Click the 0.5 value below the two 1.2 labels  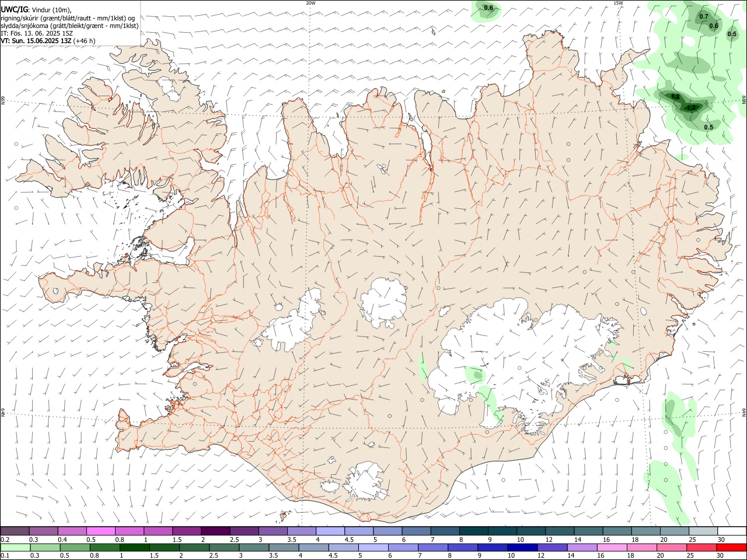(x=708, y=127)
